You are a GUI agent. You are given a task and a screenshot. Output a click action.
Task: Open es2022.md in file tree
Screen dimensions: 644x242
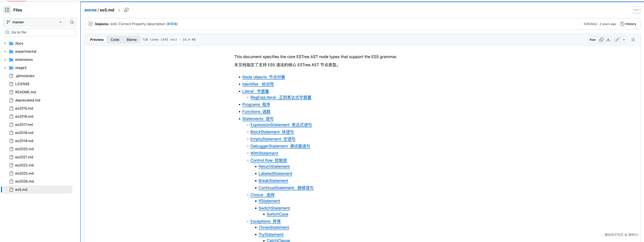(24, 165)
